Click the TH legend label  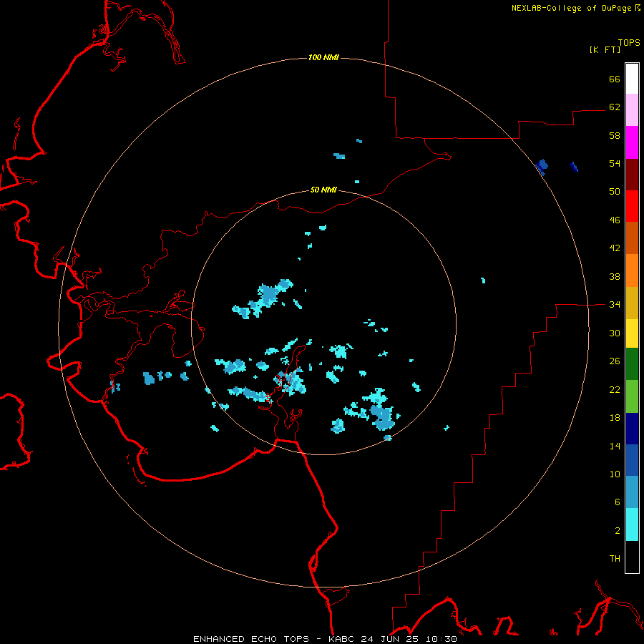coord(615,559)
